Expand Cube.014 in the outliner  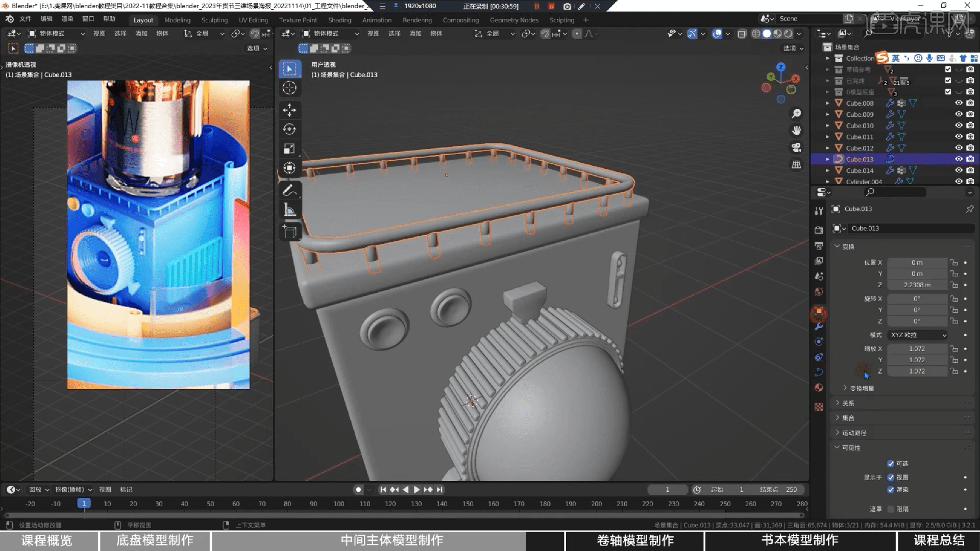827,170
